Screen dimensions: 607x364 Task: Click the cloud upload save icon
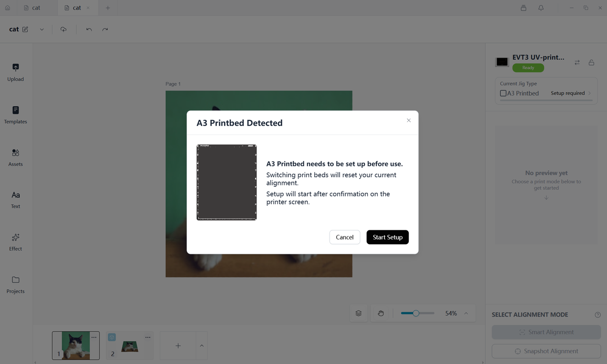[64, 29]
